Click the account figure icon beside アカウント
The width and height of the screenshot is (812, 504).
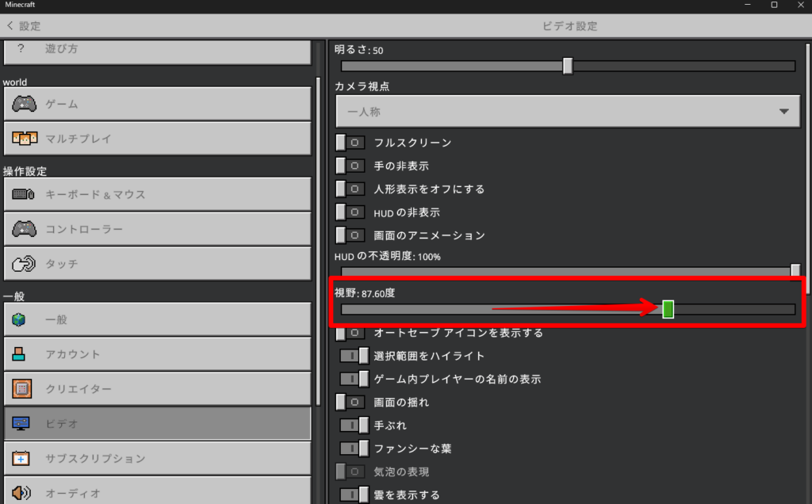(20, 354)
